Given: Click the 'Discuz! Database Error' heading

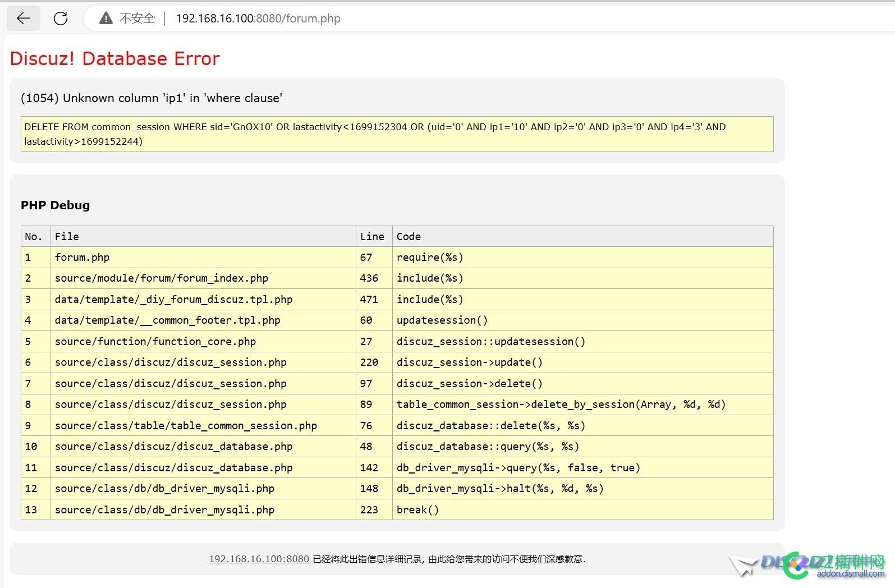Looking at the screenshot, I should [114, 58].
